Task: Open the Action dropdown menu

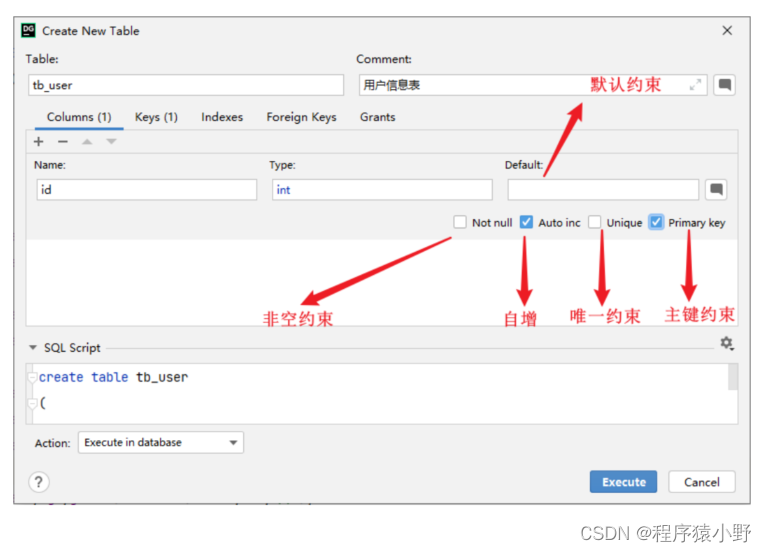Action: pyautogui.click(x=161, y=442)
